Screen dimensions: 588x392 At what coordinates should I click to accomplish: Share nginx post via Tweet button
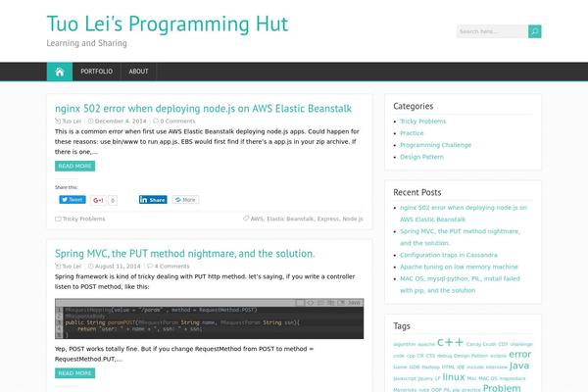pyautogui.click(x=73, y=200)
